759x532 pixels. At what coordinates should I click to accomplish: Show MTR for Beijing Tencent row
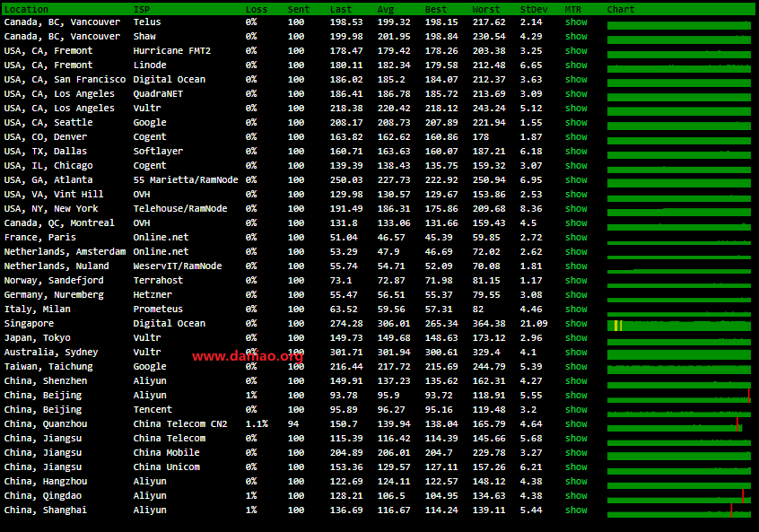click(576, 410)
